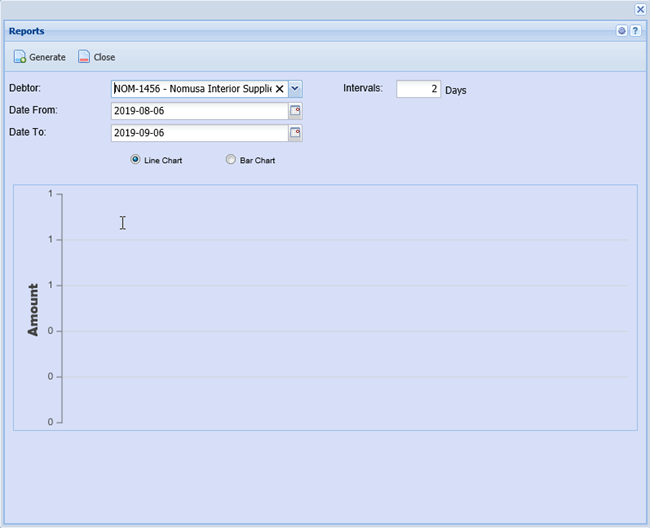Click the Close document icon
This screenshot has height=528, width=650.
point(84,57)
